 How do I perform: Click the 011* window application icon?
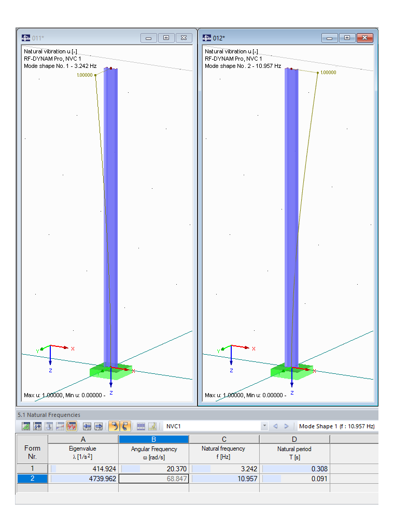pos(26,38)
